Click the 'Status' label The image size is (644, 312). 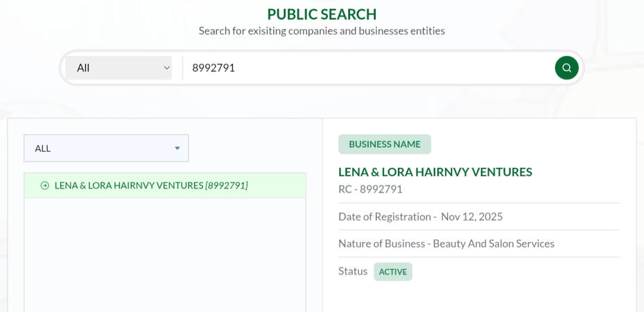(x=353, y=271)
